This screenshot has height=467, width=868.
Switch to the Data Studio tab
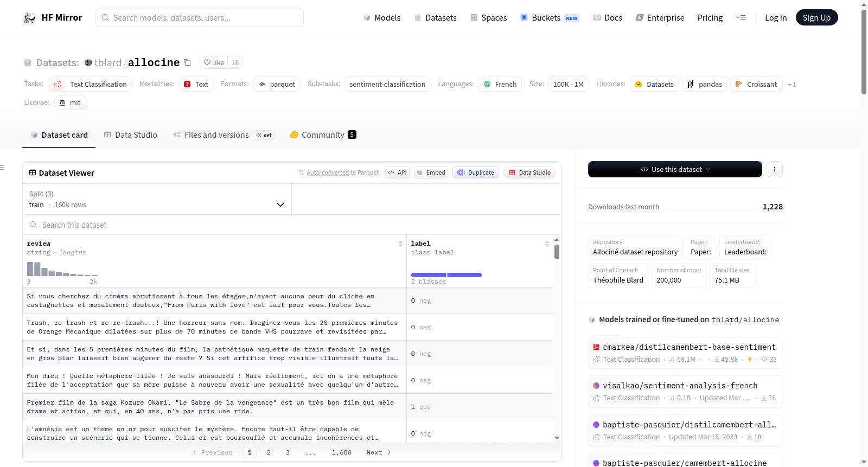(x=131, y=135)
